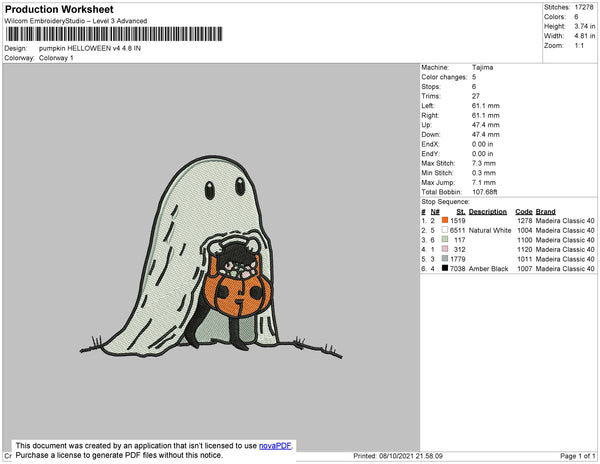Click stitch count 7038 in row 6
The image size is (600, 464).
[x=458, y=269]
